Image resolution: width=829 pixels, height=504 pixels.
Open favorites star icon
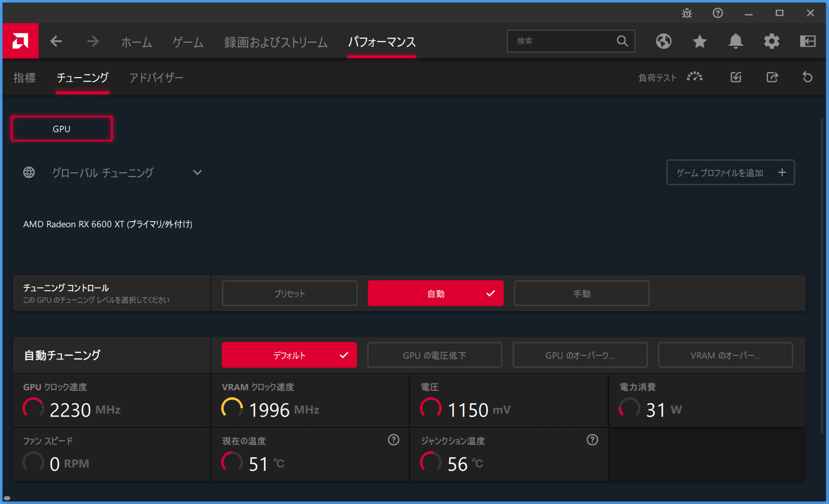coord(700,41)
